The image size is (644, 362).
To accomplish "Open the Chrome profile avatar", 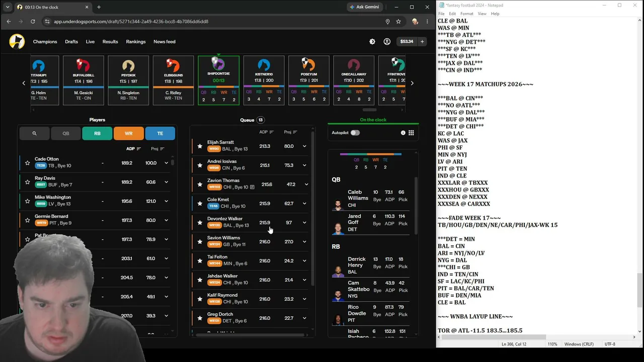I will (x=415, y=22).
